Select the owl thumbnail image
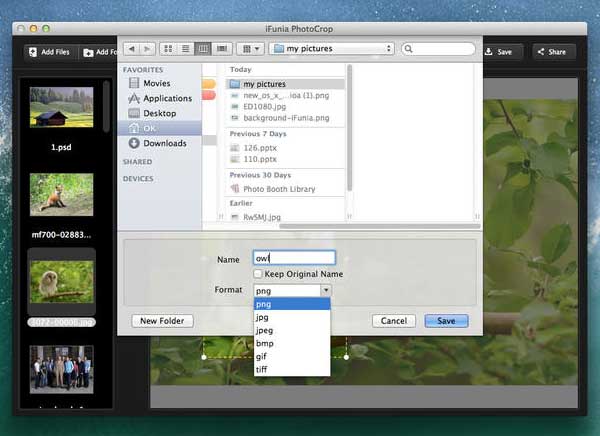The width and height of the screenshot is (600, 436). 62,282
